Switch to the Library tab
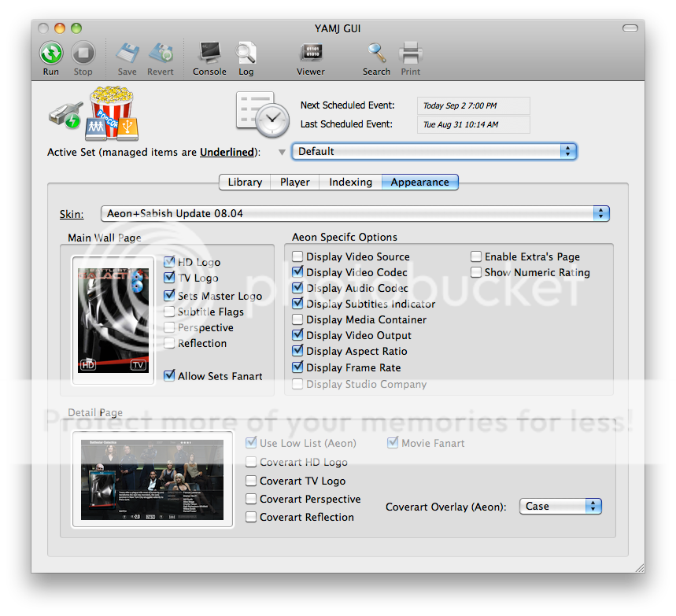Screen dimensions: 676x616 pos(244,182)
